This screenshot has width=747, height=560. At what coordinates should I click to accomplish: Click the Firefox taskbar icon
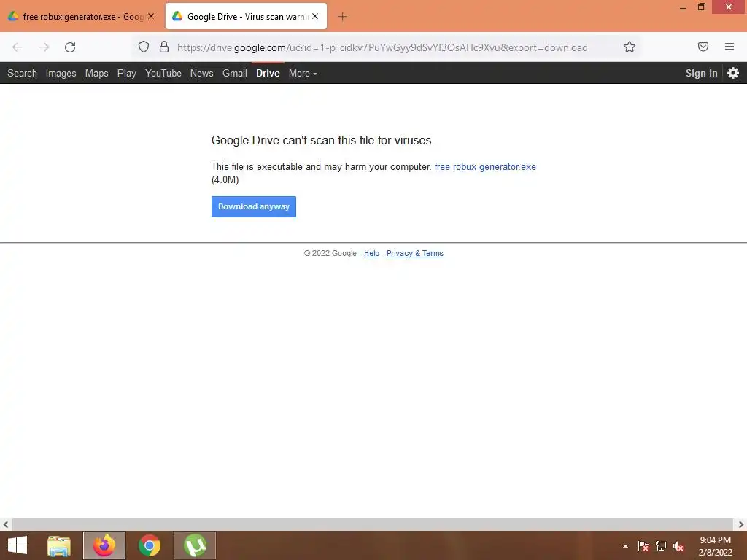pos(104,545)
